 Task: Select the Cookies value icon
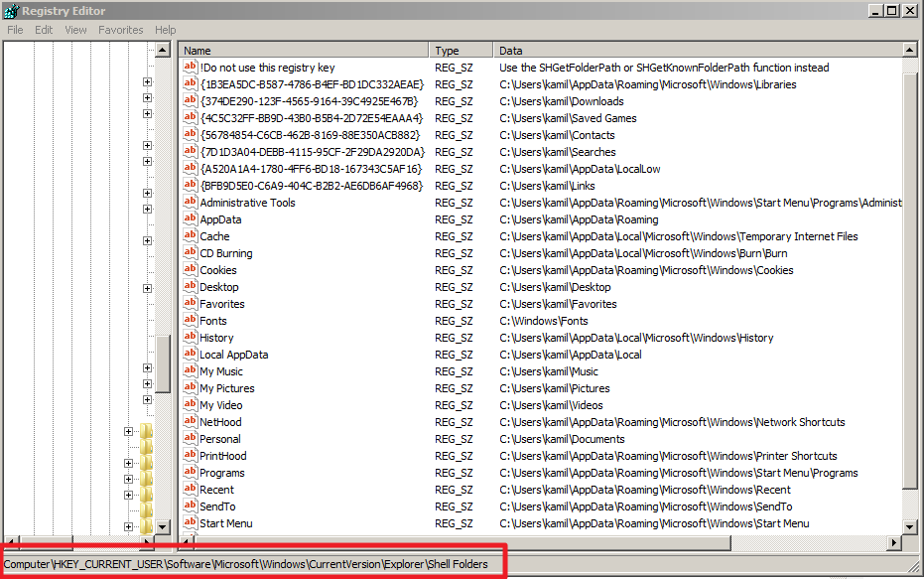191,270
